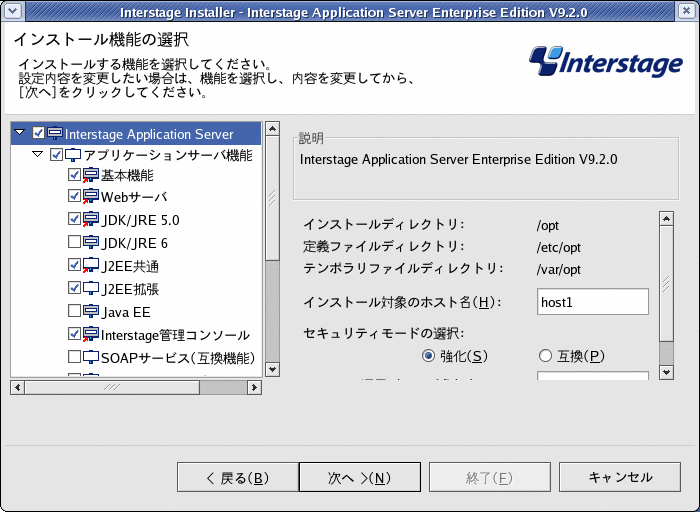The height and width of the screenshot is (512, 700).
Task: Click the feature tree vertical scrollbar thumb
Action: point(272,199)
